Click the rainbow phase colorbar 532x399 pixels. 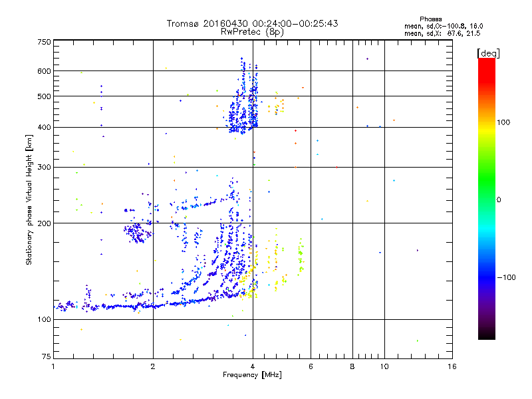click(487, 198)
